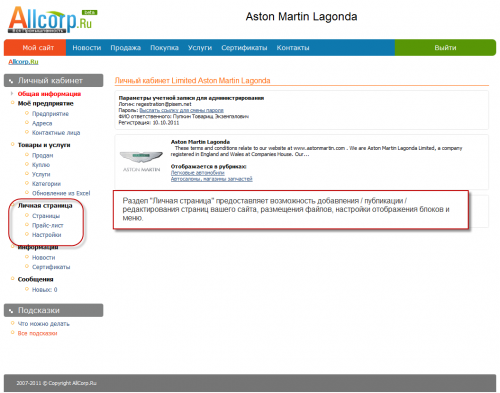This screenshot has height=393, width=500.
Task: Select Услуги in top menu
Action: tap(200, 48)
